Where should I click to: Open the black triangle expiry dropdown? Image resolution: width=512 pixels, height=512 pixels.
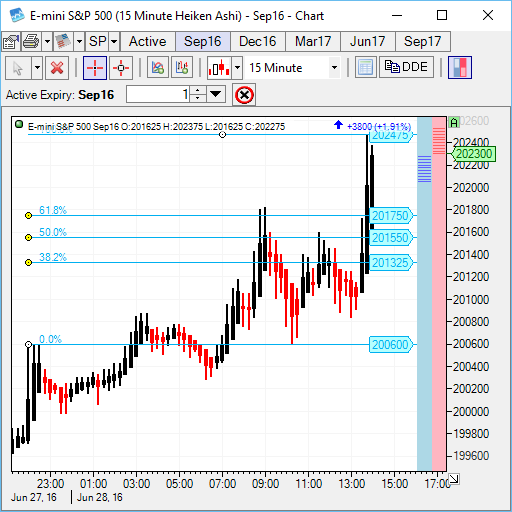coord(216,94)
